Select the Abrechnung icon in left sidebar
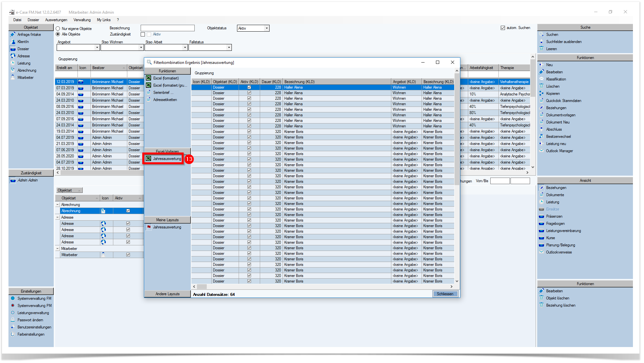644x363 pixels. click(13, 70)
